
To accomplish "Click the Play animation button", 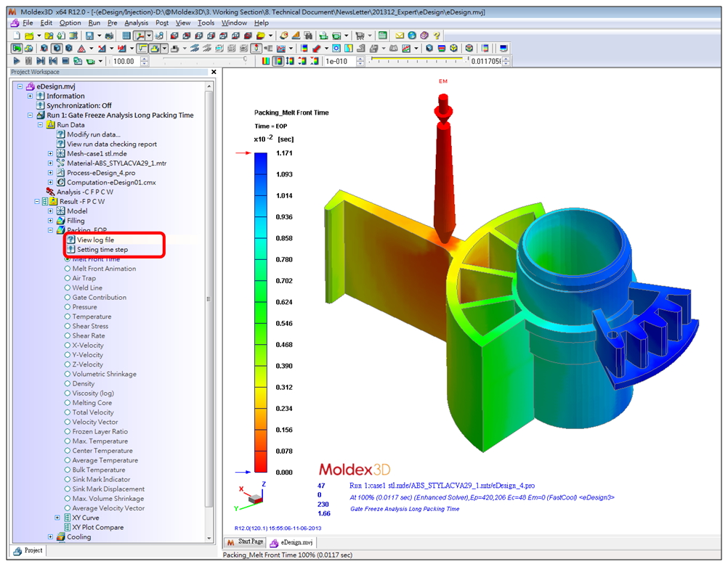I will [17, 61].
